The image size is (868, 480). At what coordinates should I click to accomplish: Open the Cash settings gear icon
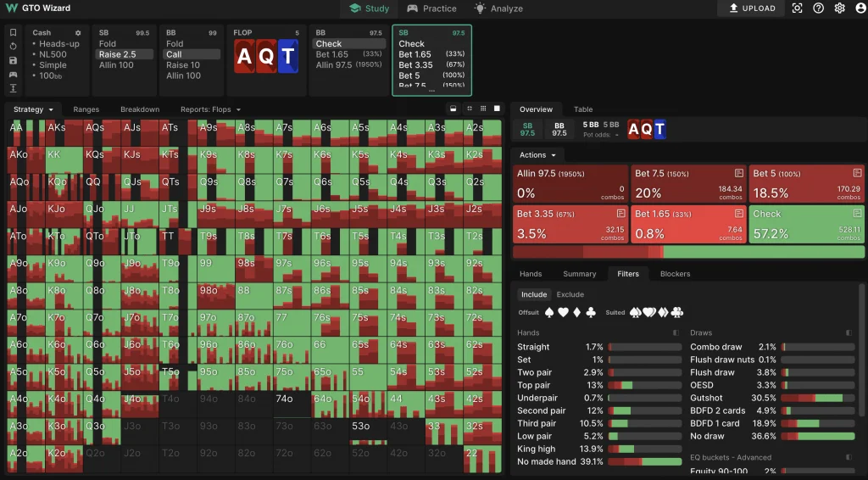pyautogui.click(x=79, y=32)
